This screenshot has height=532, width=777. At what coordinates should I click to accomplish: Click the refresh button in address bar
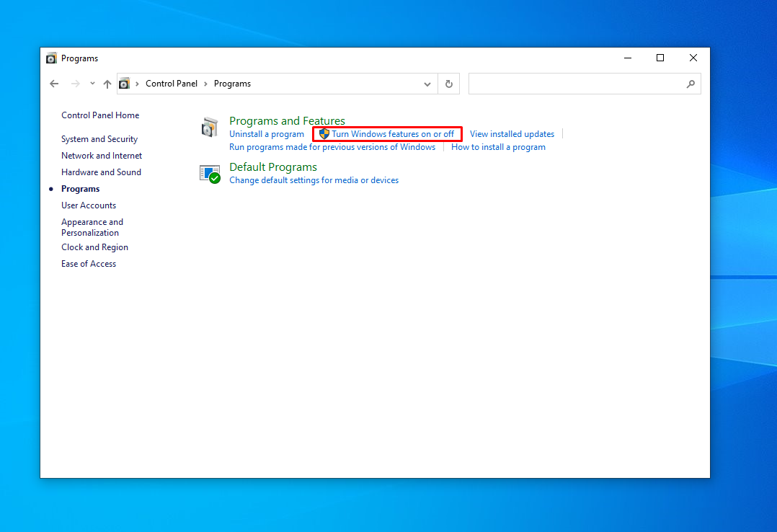(x=448, y=84)
